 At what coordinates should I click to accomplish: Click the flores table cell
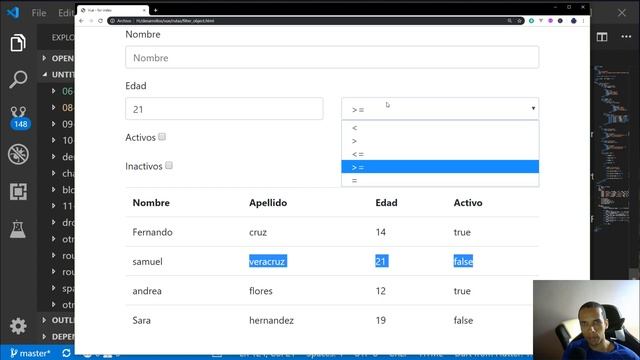tap(261, 291)
